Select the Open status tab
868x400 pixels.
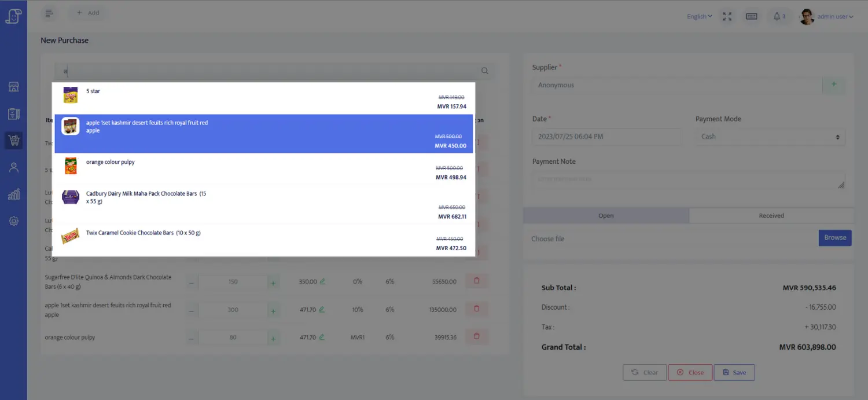click(x=606, y=215)
